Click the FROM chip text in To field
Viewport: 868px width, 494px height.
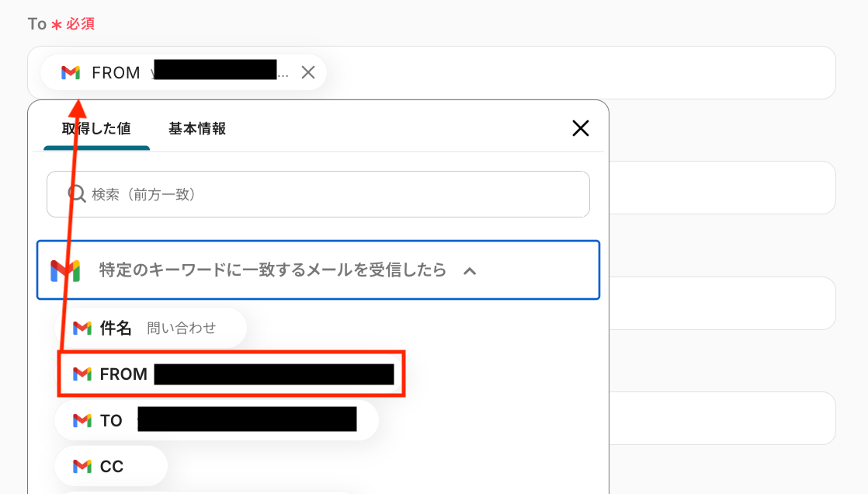116,72
